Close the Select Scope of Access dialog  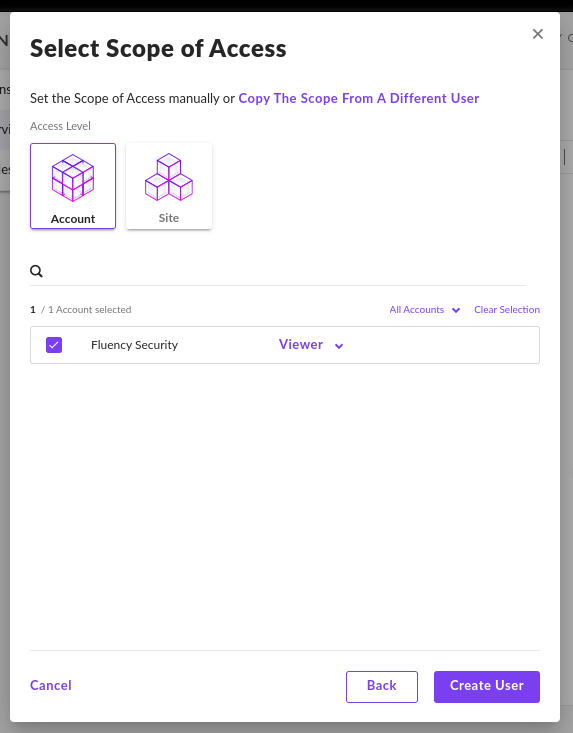537,34
